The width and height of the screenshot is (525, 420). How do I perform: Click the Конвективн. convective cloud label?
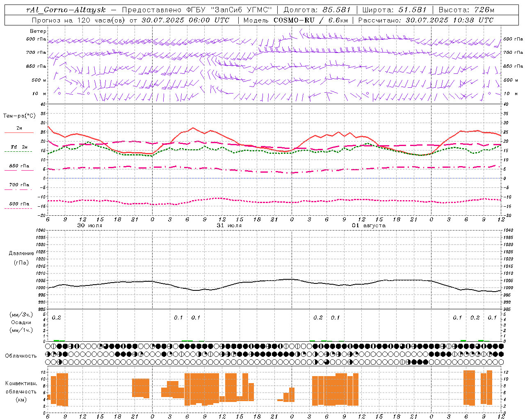coord(21,383)
